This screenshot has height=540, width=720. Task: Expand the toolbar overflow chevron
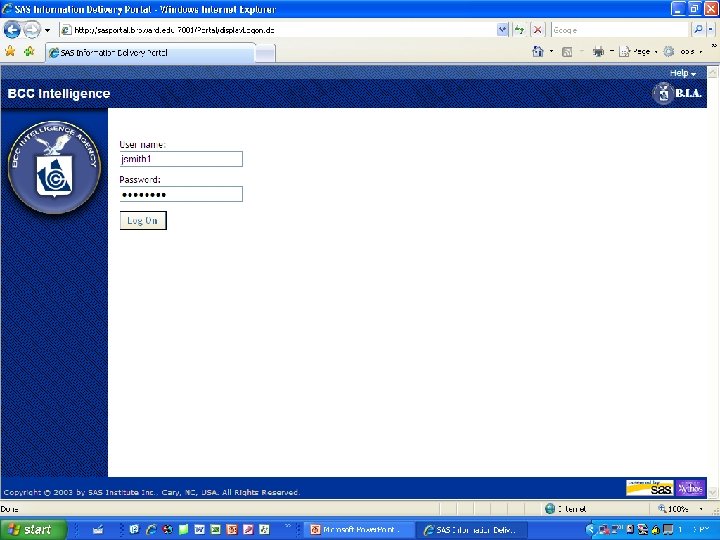click(x=714, y=46)
